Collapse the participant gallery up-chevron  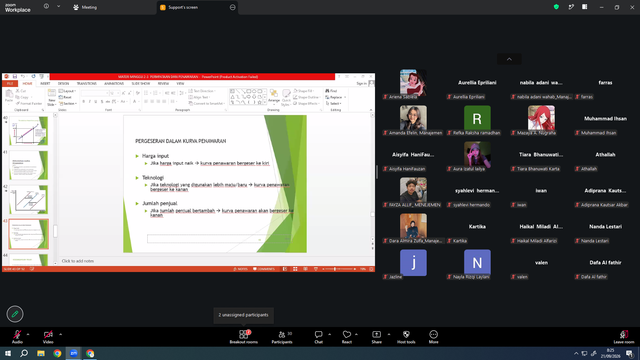(509, 59)
